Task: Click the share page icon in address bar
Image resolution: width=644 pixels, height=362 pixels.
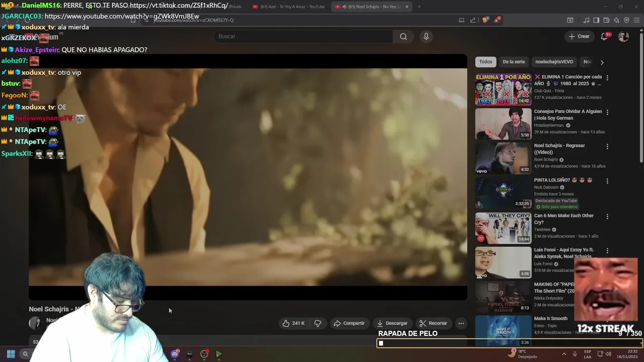Action: coord(473,20)
